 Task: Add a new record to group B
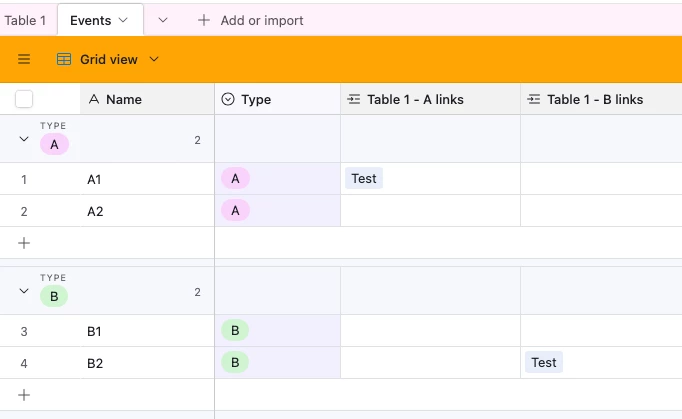(24, 395)
